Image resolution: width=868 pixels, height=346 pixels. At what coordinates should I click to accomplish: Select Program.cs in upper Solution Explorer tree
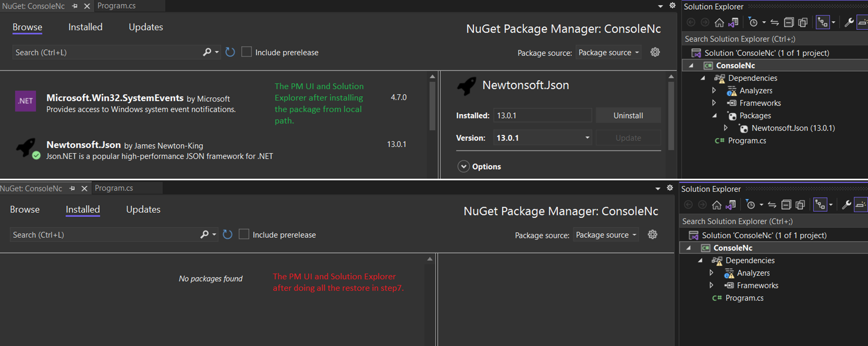click(747, 140)
